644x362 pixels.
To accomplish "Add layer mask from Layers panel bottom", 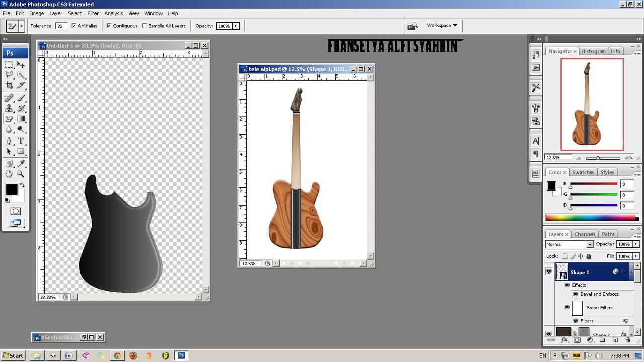I will (x=577, y=340).
